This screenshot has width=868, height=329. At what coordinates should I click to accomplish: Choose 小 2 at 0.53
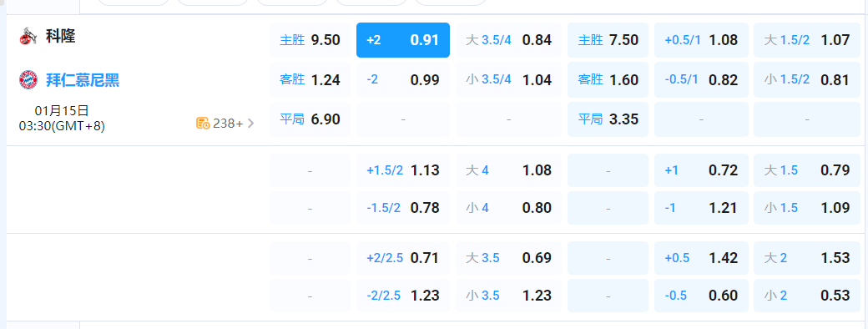[x=807, y=296]
